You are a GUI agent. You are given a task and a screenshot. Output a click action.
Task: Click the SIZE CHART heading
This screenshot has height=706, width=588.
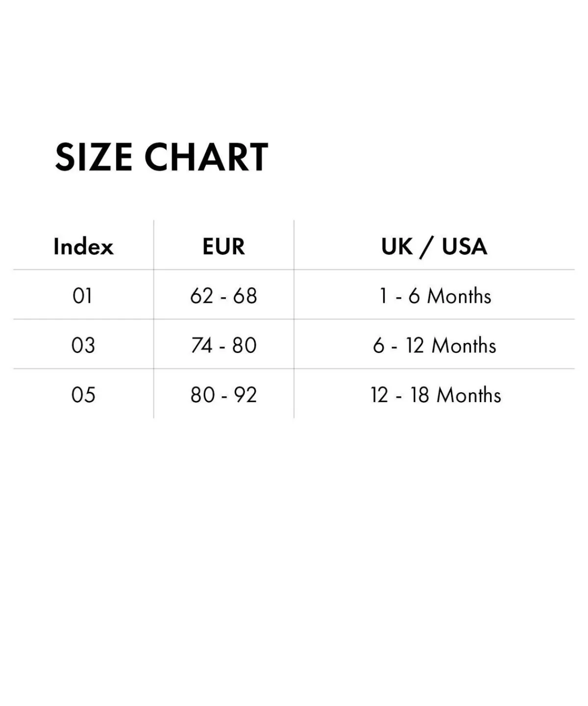pos(162,157)
